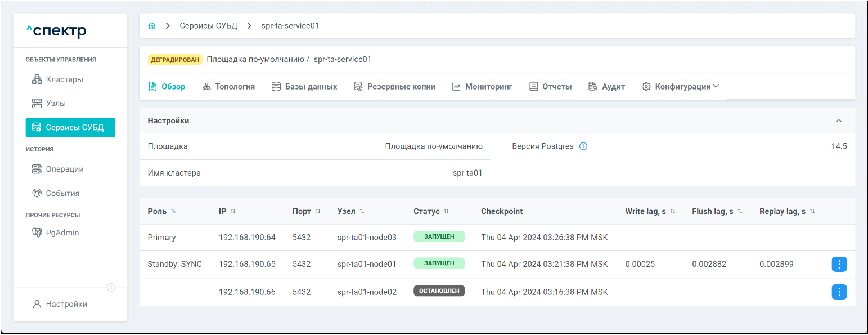The image size is (868, 335).
Task: Open actions menu for spr-ta01-node01 row
Action: tap(839, 264)
